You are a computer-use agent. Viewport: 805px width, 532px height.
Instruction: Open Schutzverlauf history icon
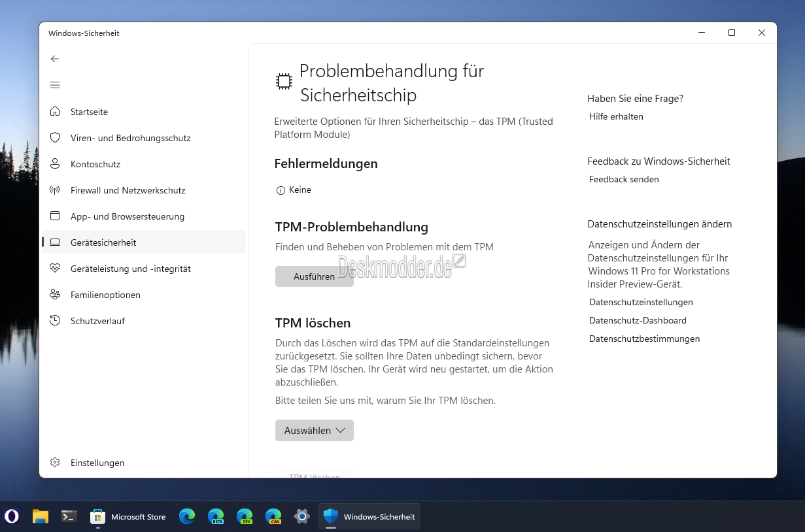pos(55,321)
